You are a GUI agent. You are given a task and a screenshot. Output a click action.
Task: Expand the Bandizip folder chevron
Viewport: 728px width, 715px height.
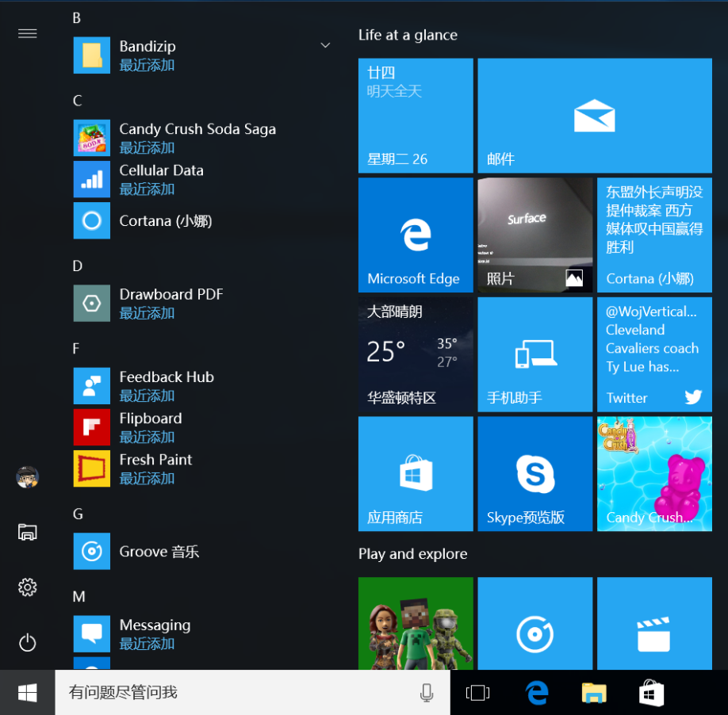point(325,45)
